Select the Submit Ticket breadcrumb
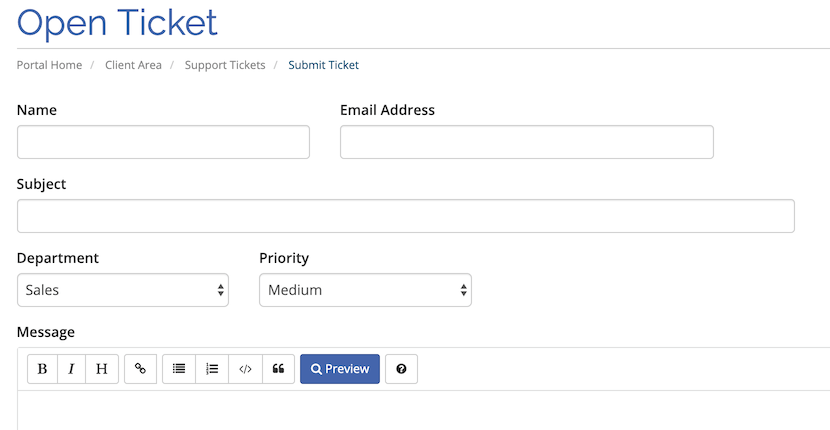This screenshot has width=830, height=430. [323, 65]
